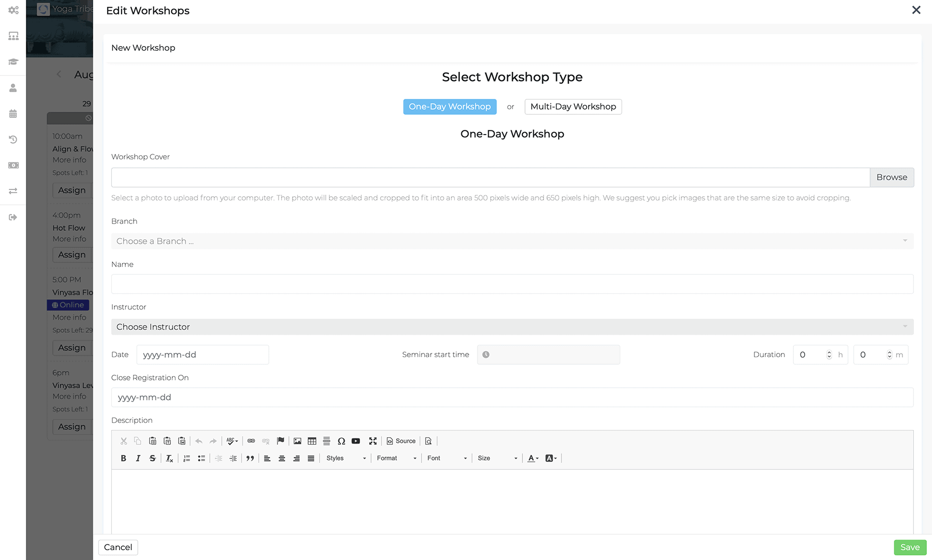The width and height of the screenshot is (932, 560).
Task: Open the spell check ABC dropdown
Action: tap(232, 441)
